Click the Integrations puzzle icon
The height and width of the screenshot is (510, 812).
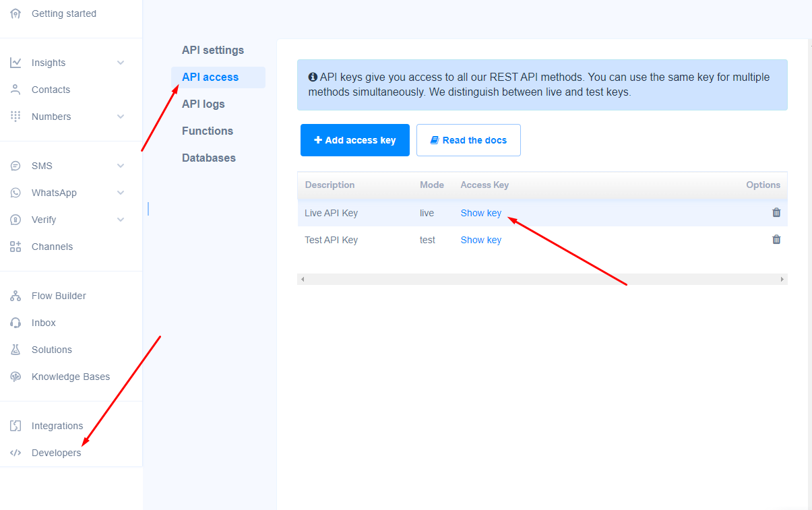[x=15, y=426]
